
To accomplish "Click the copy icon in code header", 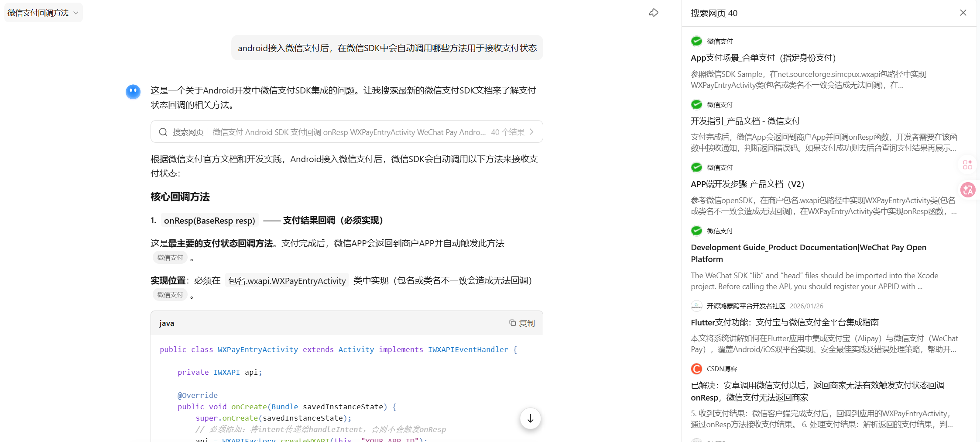I will point(513,323).
